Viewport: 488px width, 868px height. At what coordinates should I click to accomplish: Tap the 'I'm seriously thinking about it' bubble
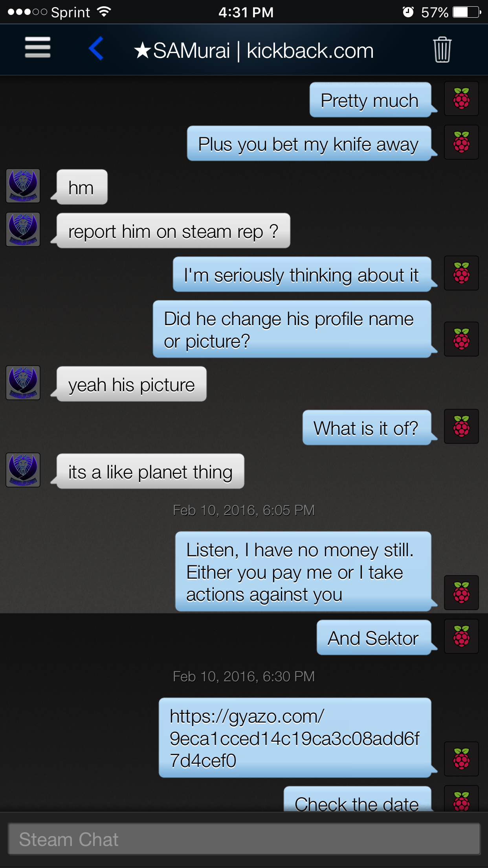coord(302,274)
